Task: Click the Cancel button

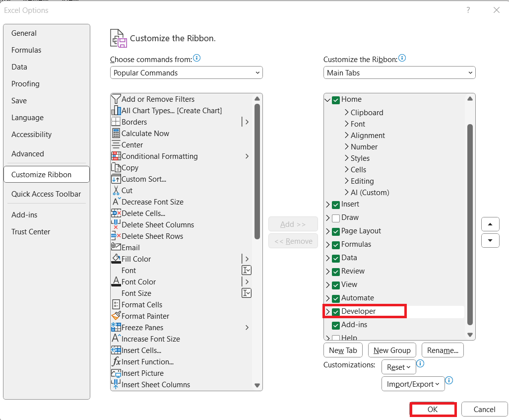Action: click(484, 409)
